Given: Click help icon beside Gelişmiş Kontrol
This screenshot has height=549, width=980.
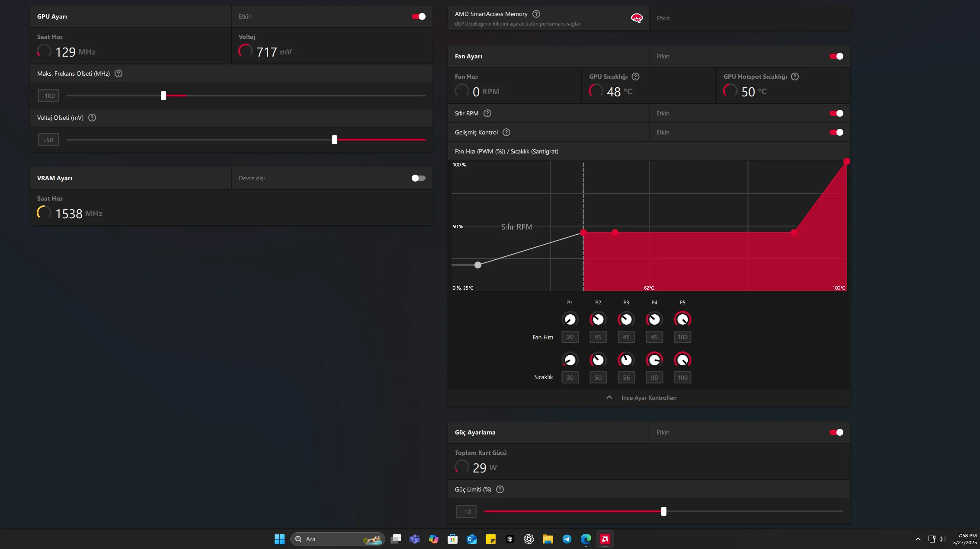Looking at the screenshot, I should (x=506, y=132).
